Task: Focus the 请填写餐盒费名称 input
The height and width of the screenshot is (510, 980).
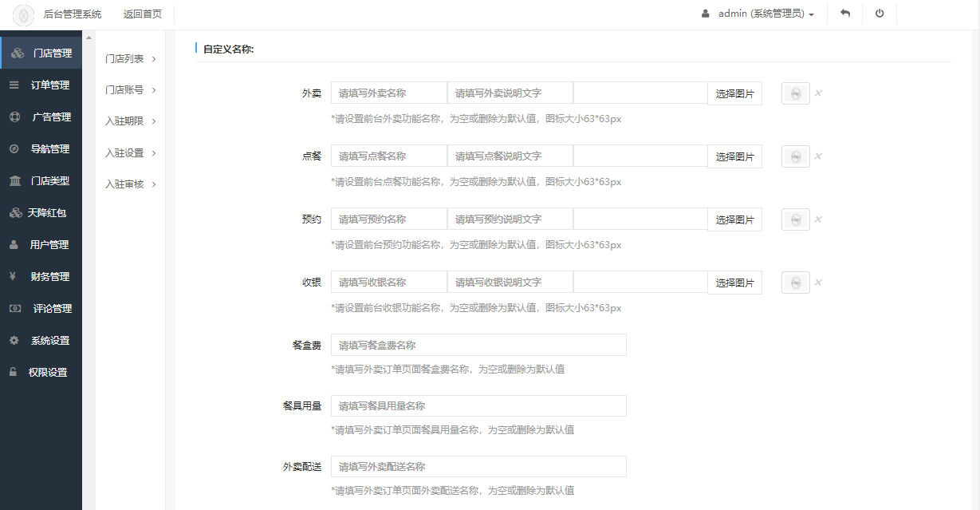Action: [x=478, y=345]
